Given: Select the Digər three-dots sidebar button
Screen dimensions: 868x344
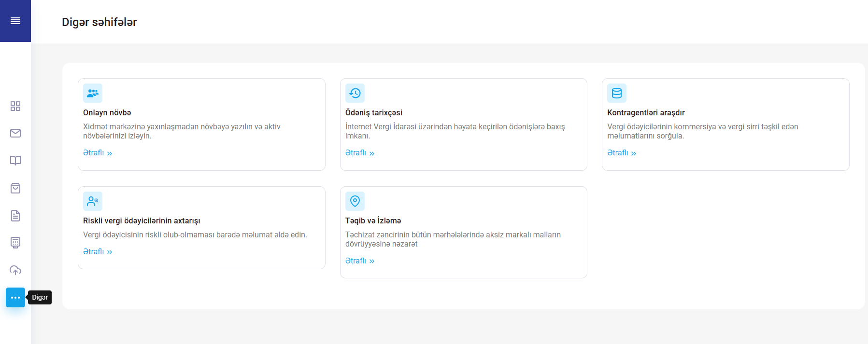Looking at the screenshot, I should click(x=15, y=298).
